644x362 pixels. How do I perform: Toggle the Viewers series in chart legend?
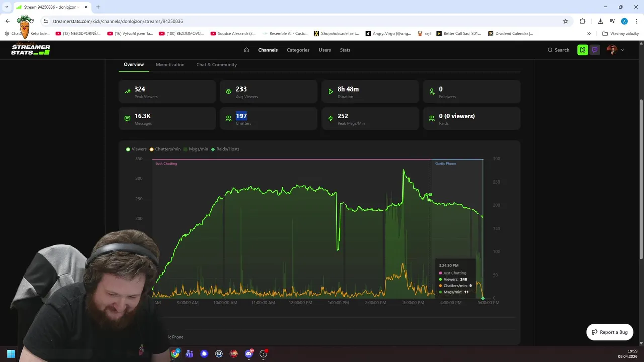point(136,149)
